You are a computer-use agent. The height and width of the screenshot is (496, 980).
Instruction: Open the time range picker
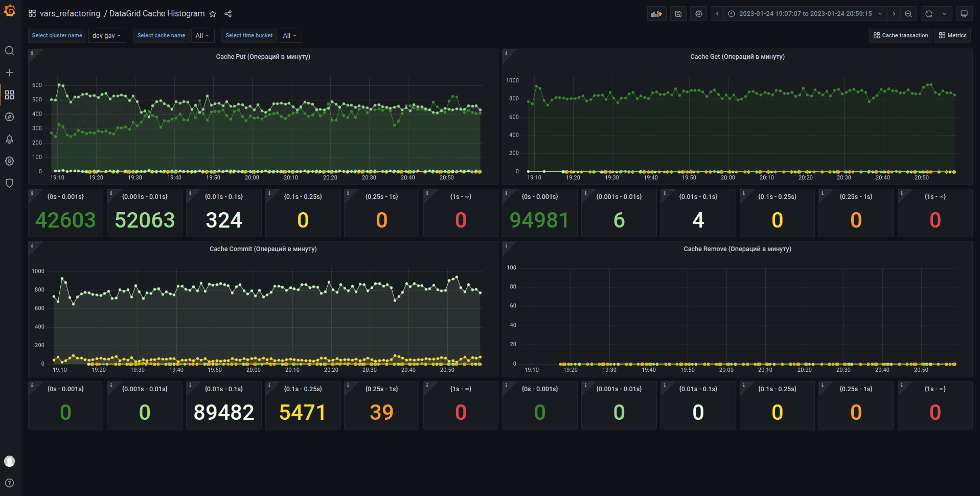pos(805,14)
